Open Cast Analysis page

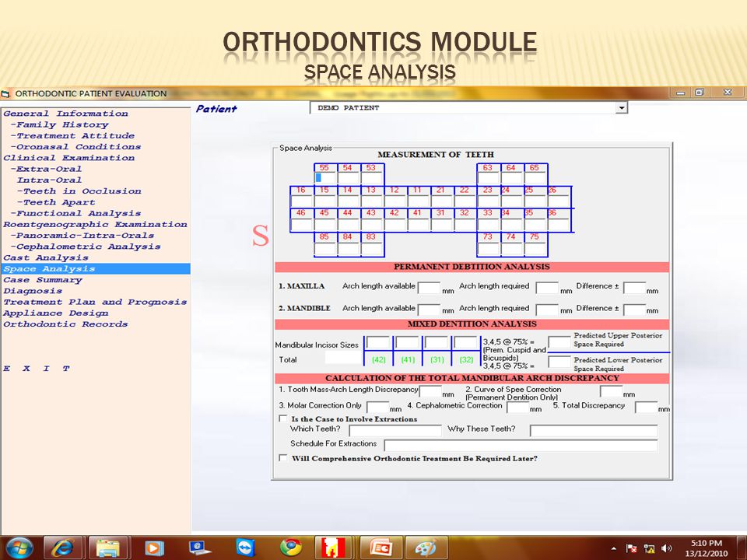[x=46, y=257]
